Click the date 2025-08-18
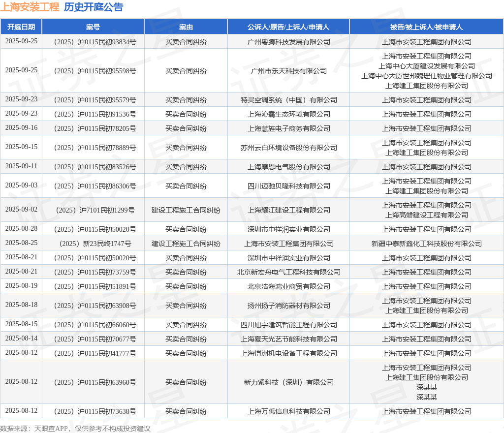504x433 pixels. pos(21,305)
